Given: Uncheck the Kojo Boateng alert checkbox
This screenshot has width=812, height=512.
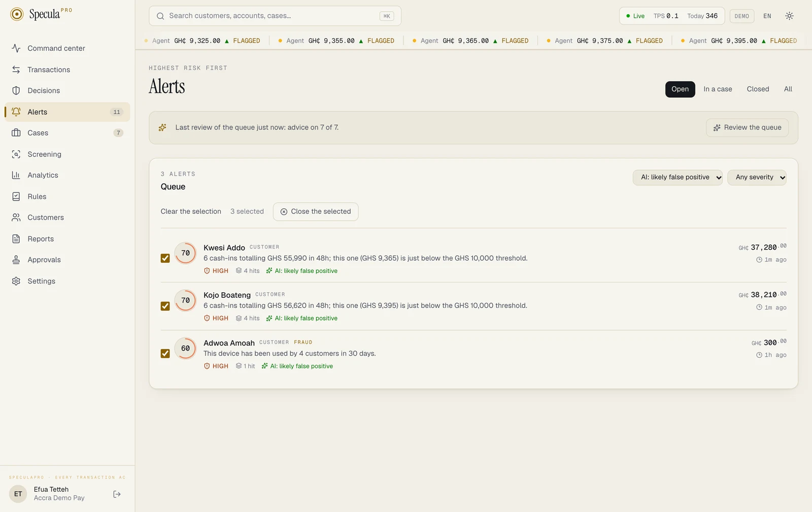Looking at the screenshot, I should [x=165, y=306].
